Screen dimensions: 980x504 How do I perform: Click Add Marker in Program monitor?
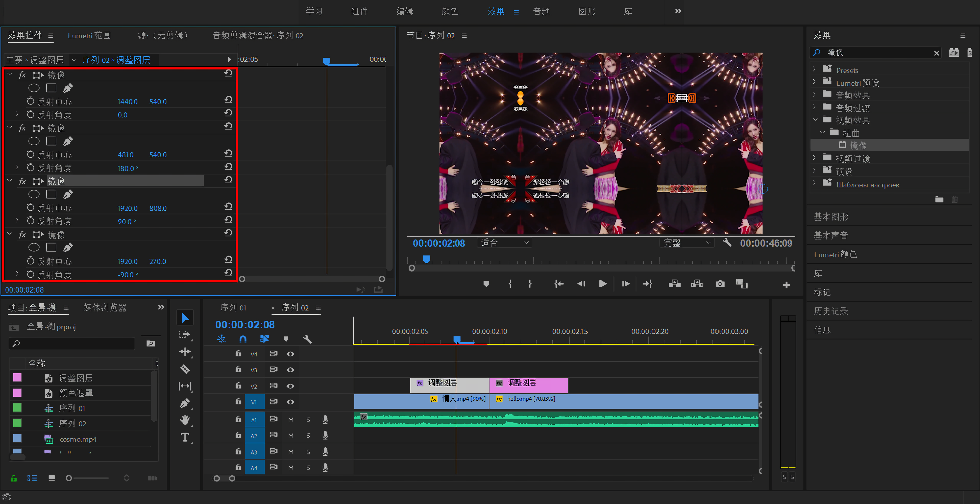(486, 284)
